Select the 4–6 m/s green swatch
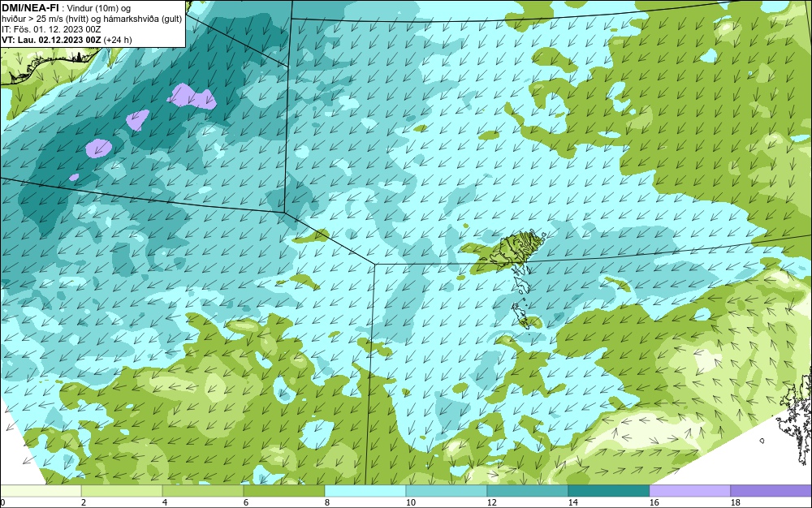812x508 pixels. point(203,490)
